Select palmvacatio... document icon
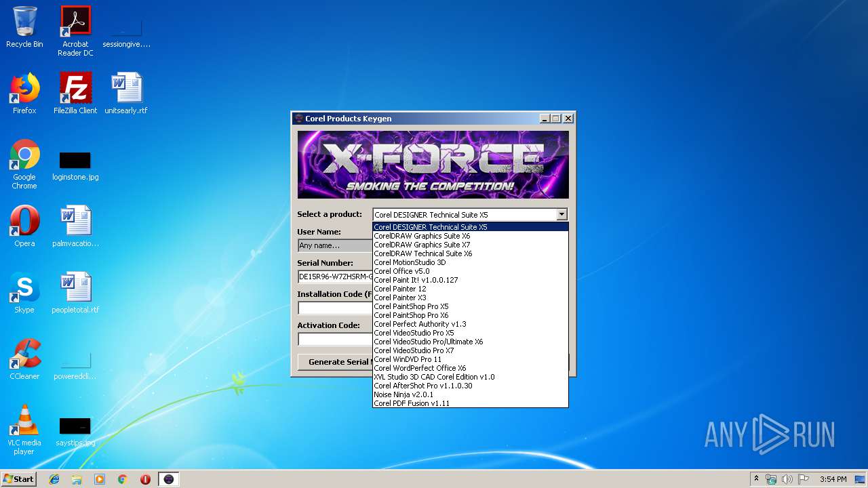Image resolution: width=868 pixels, height=488 pixels. pos(75,226)
